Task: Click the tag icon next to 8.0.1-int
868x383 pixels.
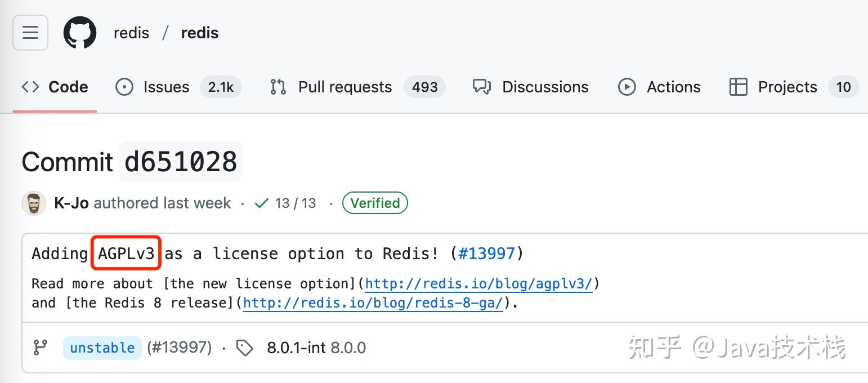Action: (245, 348)
